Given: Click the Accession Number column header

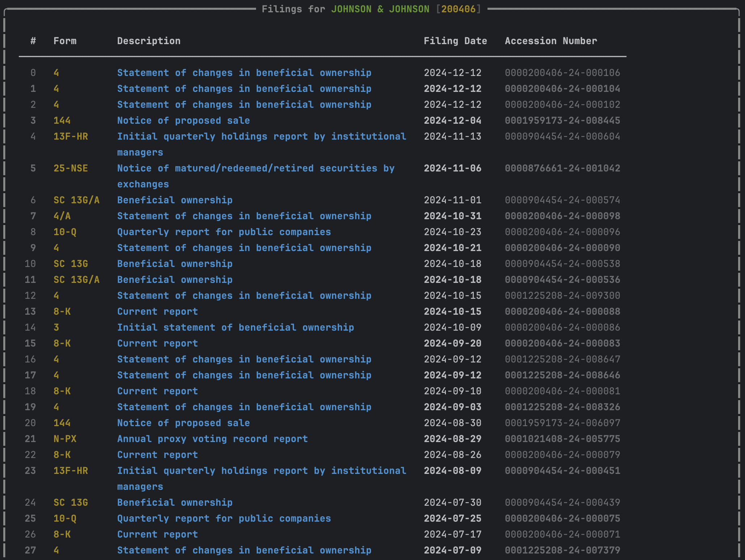Looking at the screenshot, I should 550,41.
